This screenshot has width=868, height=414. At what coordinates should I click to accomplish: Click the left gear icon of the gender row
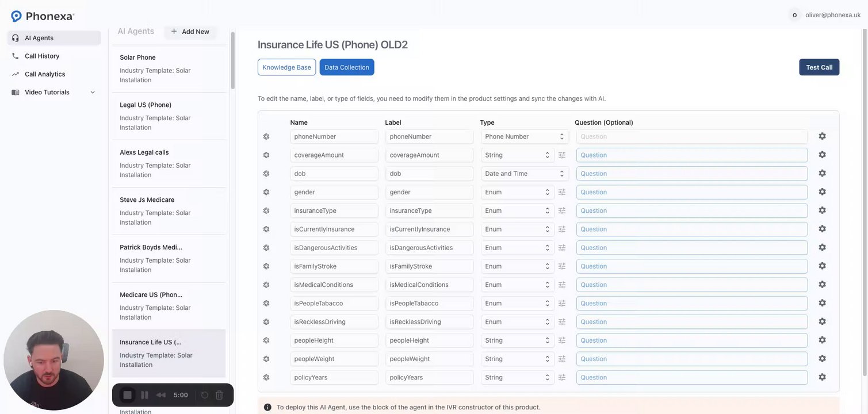(x=266, y=192)
